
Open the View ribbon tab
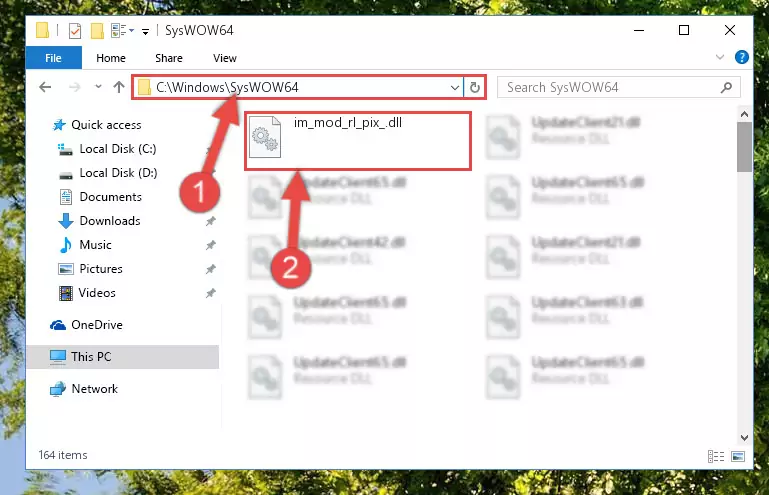tap(225, 58)
